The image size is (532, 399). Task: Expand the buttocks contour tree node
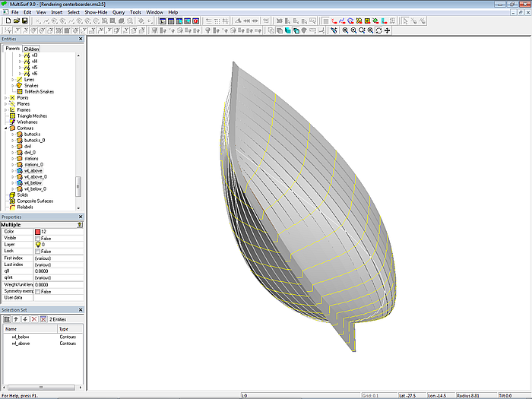tap(13, 135)
